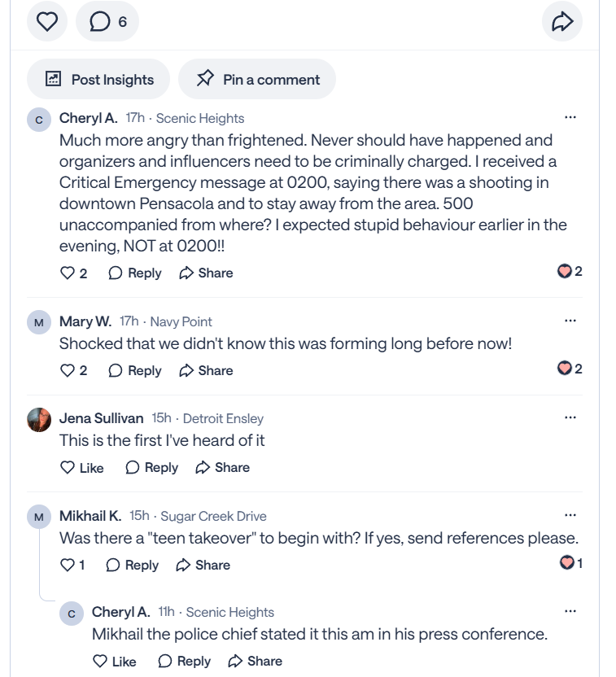Open Post Insights
Viewport: 616px width, 677px height.
98,80
